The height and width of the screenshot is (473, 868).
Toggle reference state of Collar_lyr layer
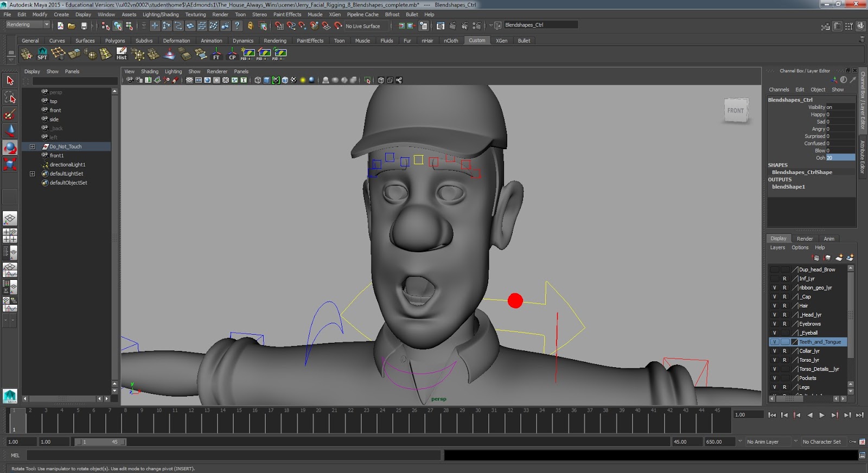[x=784, y=351]
